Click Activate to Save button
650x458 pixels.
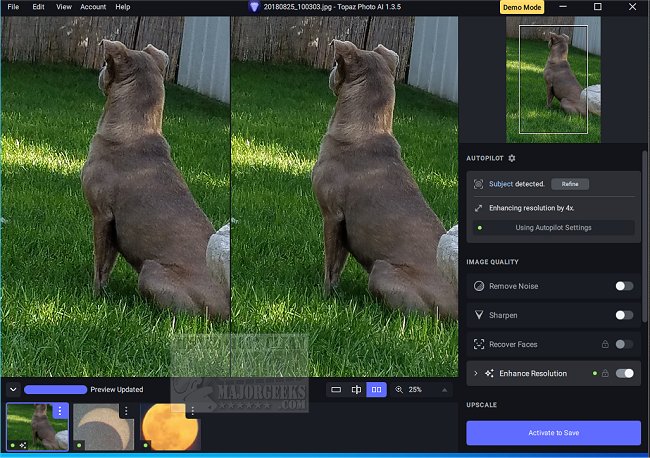click(553, 432)
